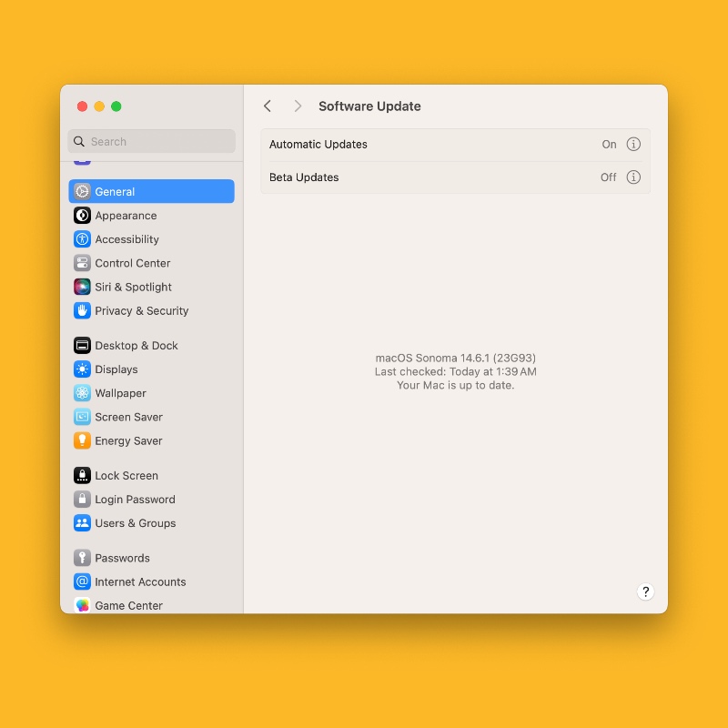Click the help question mark button
This screenshot has width=728, height=728.
pyautogui.click(x=645, y=591)
